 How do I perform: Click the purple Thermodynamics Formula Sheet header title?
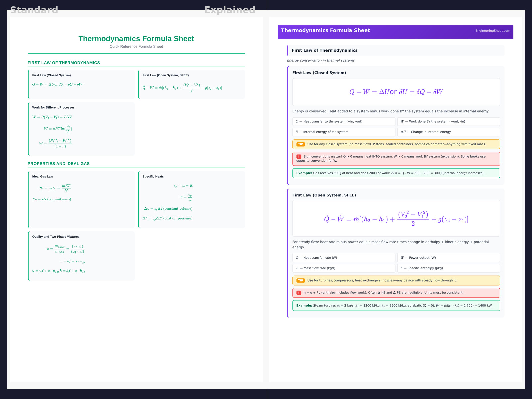click(325, 30)
